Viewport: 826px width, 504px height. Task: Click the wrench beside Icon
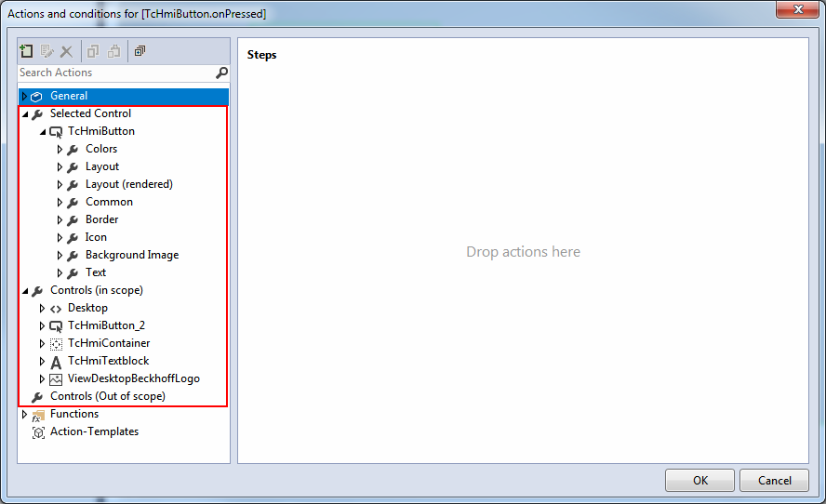73,238
